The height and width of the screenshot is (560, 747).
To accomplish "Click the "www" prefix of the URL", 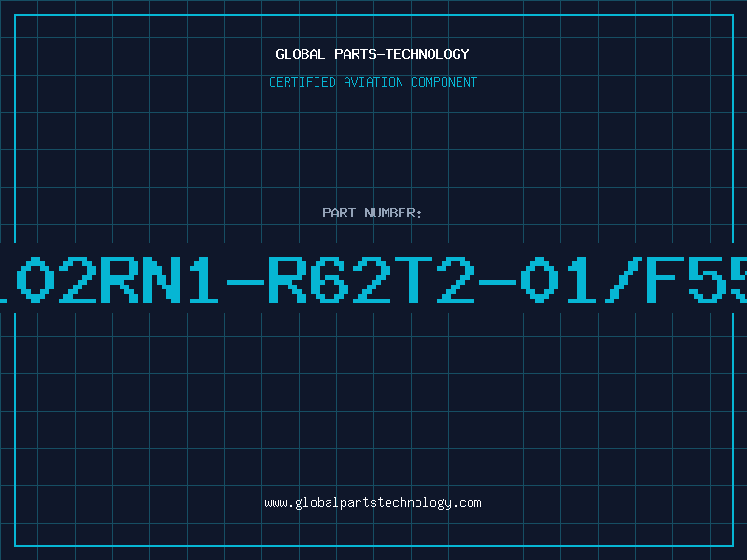I will click(x=275, y=503).
